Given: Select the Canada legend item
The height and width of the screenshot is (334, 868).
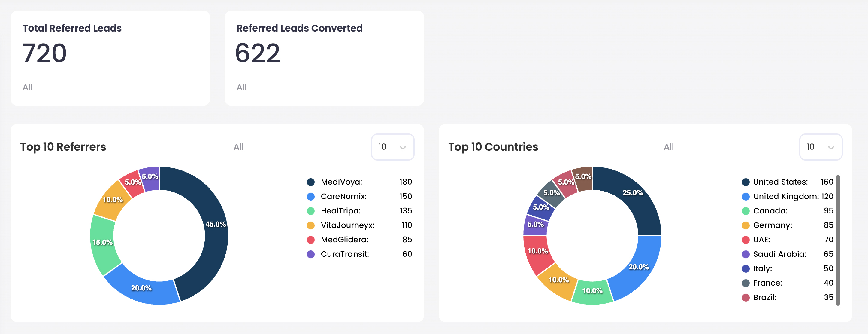Looking at the screenshot, I should 770,211.
